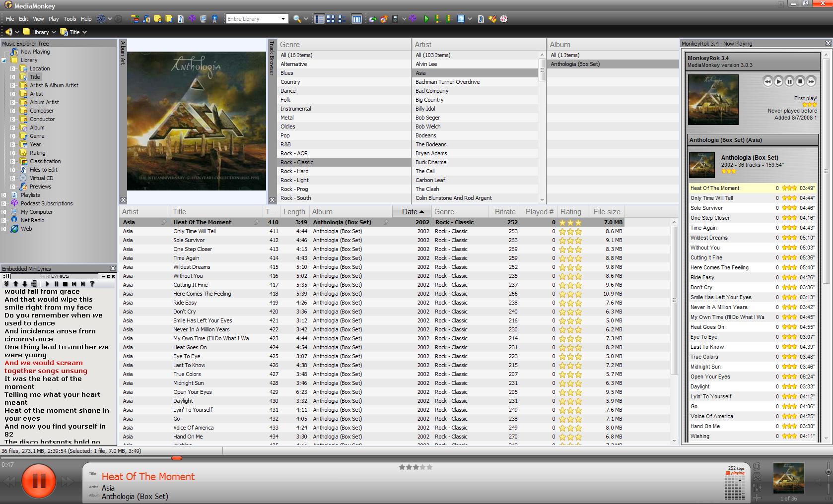Viewport: 833px width, 504px height.
Task: Expand the Genre tree node
Action: tap(13, 136)
